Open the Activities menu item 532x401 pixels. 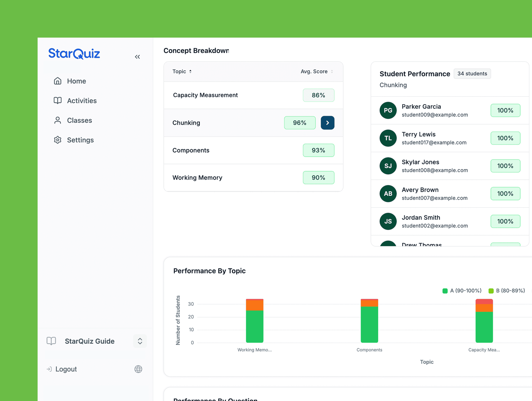click(82, 101)
